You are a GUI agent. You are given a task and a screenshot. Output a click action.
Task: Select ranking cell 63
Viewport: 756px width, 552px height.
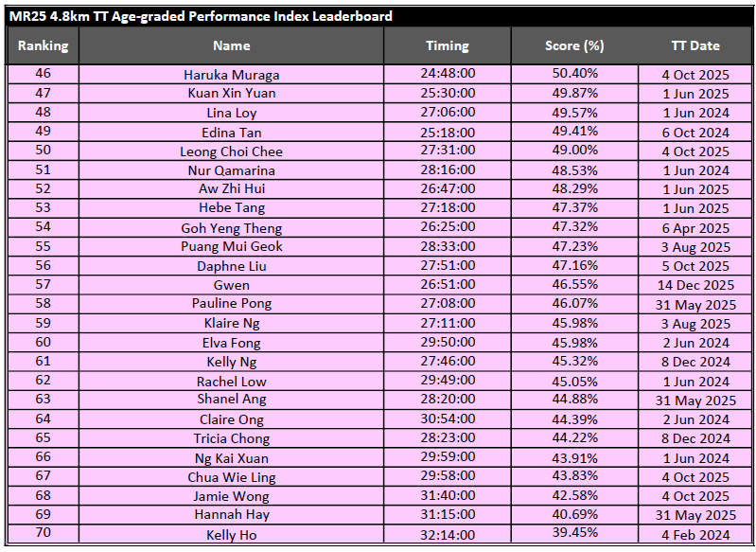[43, 400]
